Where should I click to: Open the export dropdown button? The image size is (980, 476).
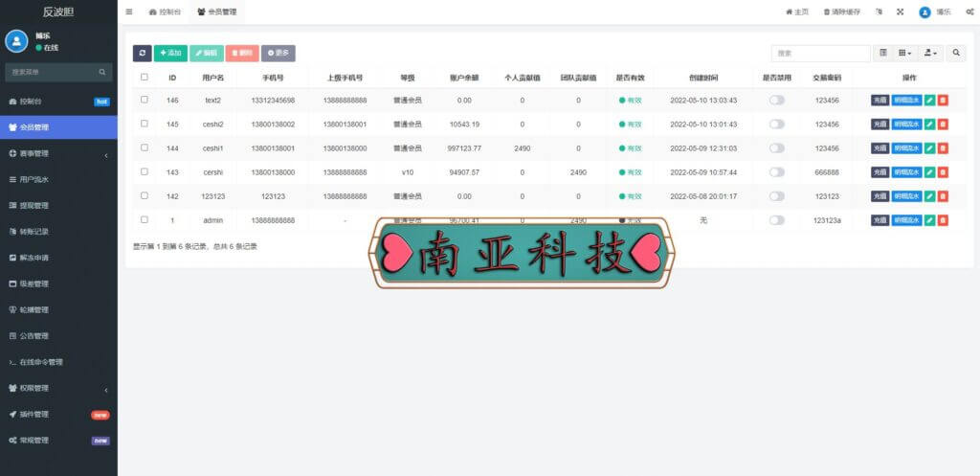[x=930, y=54]
